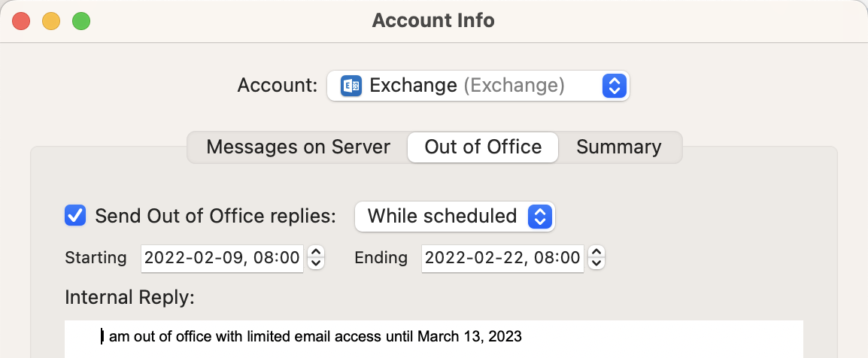This screenshot has height=358, width=868.
Task: Minimize the Account Info window
Action: click(x=51, y=21)
